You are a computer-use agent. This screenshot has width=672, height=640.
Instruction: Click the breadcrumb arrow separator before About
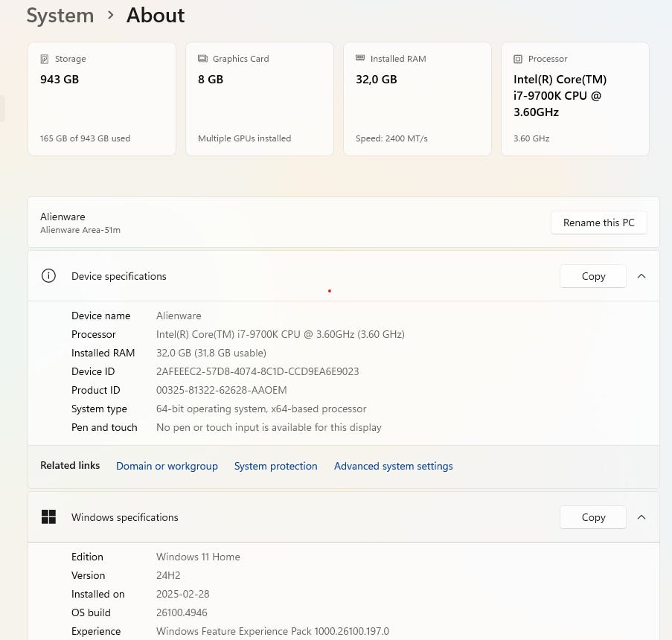pyautogui.click(x=110, y=16)
